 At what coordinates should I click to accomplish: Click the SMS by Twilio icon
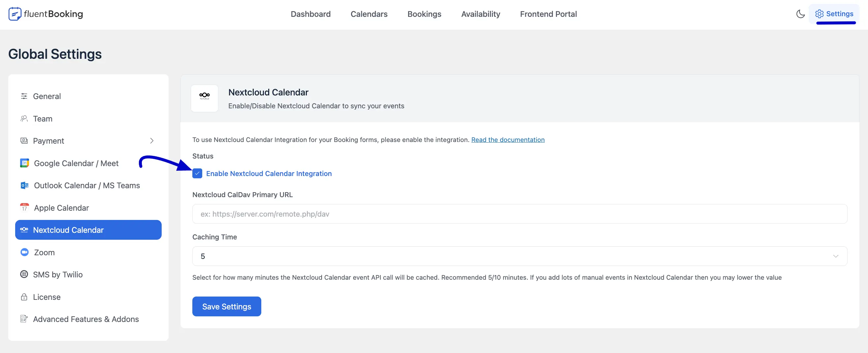pyautogui.click(x=24, y=274)
